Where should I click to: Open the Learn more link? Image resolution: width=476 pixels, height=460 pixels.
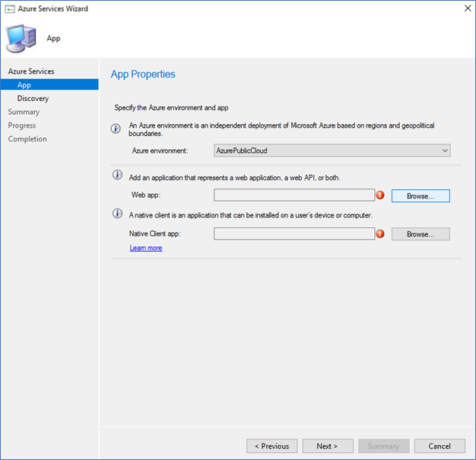point(146,248)
